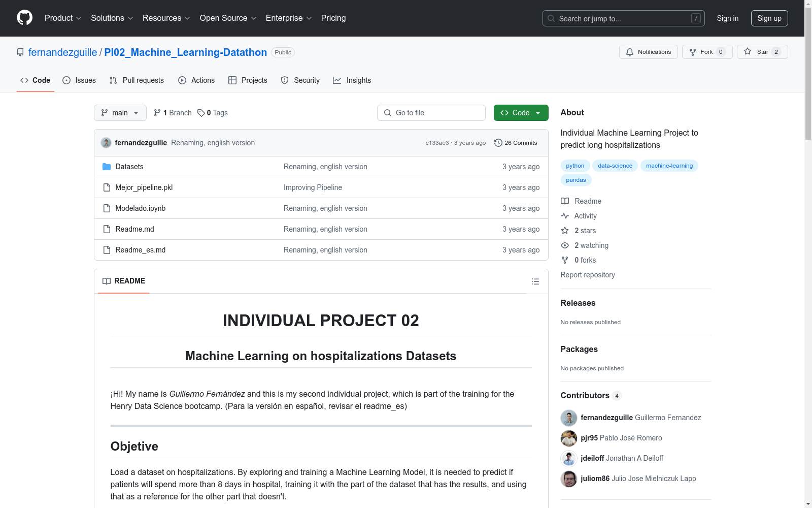The height and width of the screenshot is (508, 812).
Task: Click the book icon beside Readme
Action: pos(565,201)
